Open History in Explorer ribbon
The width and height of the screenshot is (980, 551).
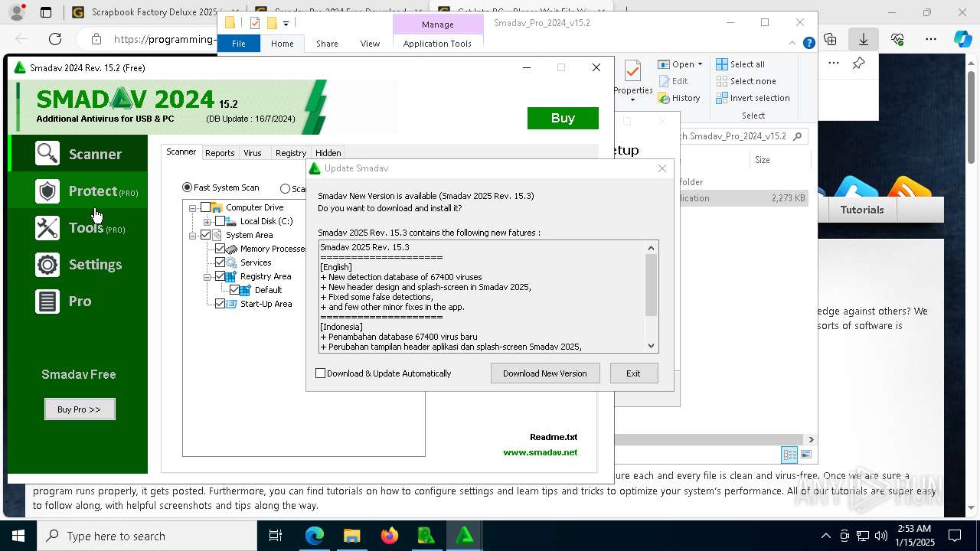pyautogui.click(x=679, y=98)
